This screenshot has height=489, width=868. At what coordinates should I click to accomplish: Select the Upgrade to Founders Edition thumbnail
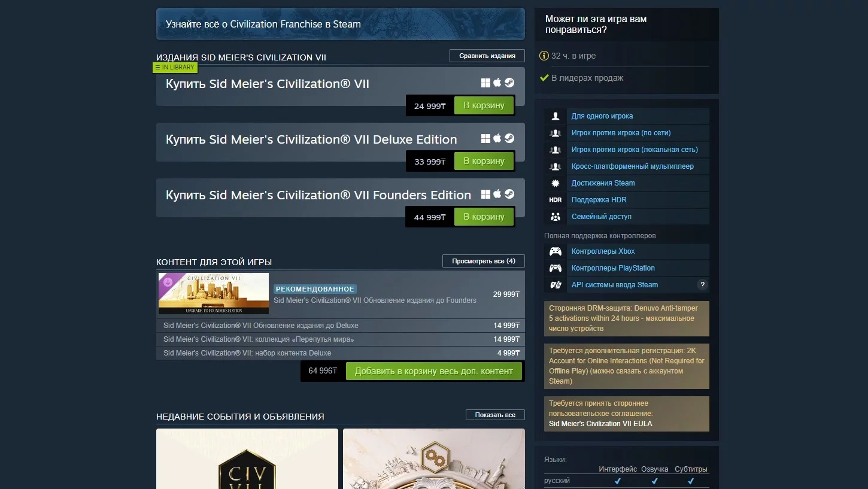[214, 293]
